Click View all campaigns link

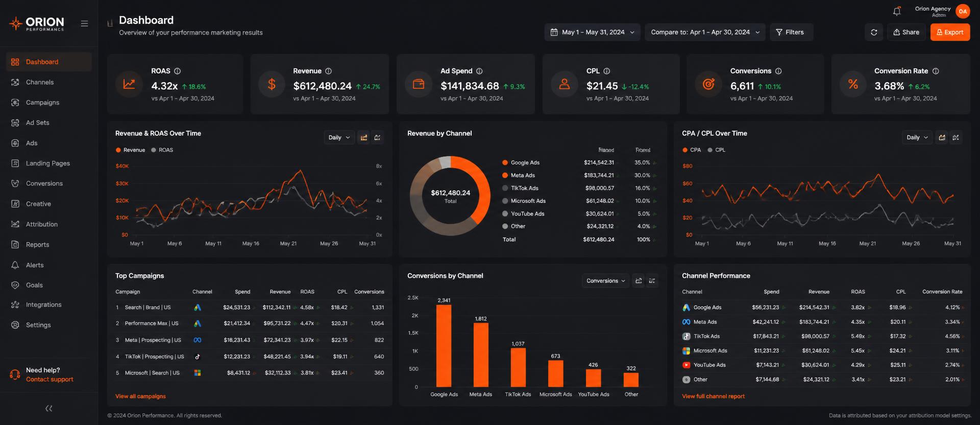coord(140,396)
